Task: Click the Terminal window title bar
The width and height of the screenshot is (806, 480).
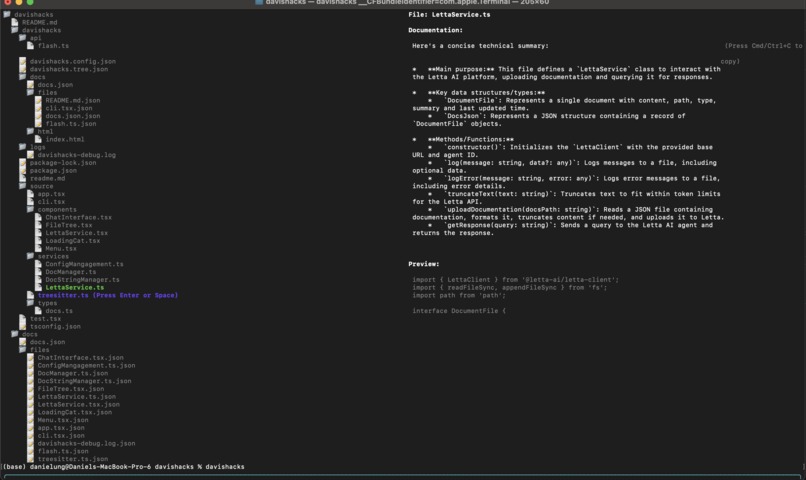Action: 403,3
